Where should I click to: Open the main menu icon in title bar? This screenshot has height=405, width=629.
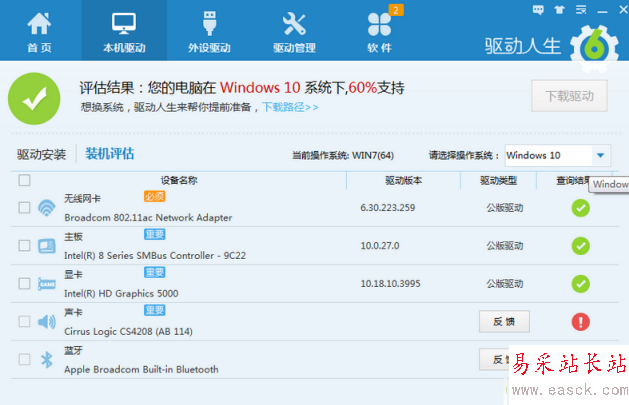click(x=581, y=10)
